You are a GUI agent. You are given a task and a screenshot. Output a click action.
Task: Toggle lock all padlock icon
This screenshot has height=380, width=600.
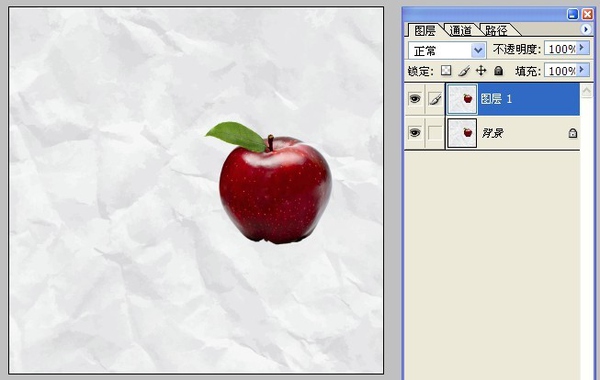pyautogui.click(x=498, y=70)
